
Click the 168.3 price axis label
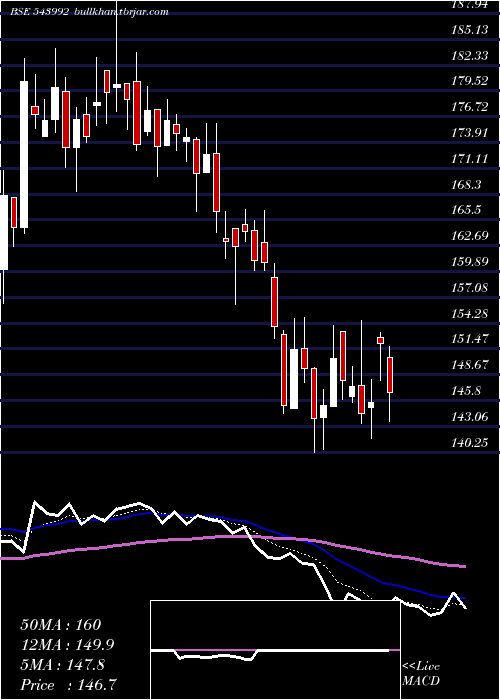(466, 185)
